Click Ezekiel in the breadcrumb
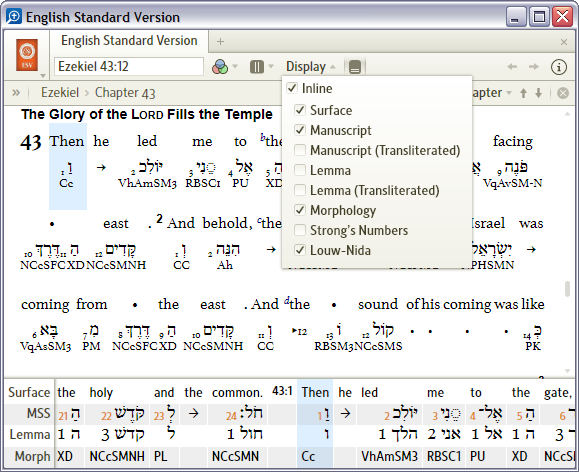Viewport: 579px width, 472px height. tap(60, 92)
